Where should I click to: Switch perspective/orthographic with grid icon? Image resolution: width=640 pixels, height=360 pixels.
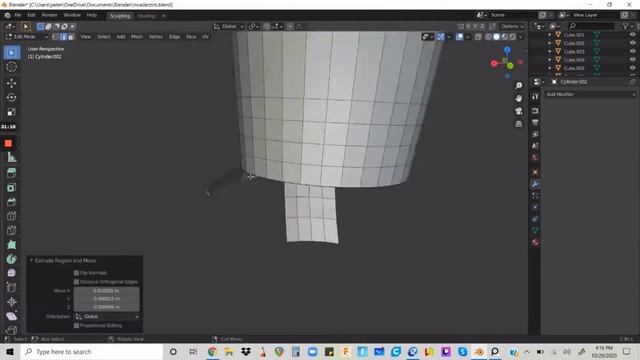(x=518, y=124)
